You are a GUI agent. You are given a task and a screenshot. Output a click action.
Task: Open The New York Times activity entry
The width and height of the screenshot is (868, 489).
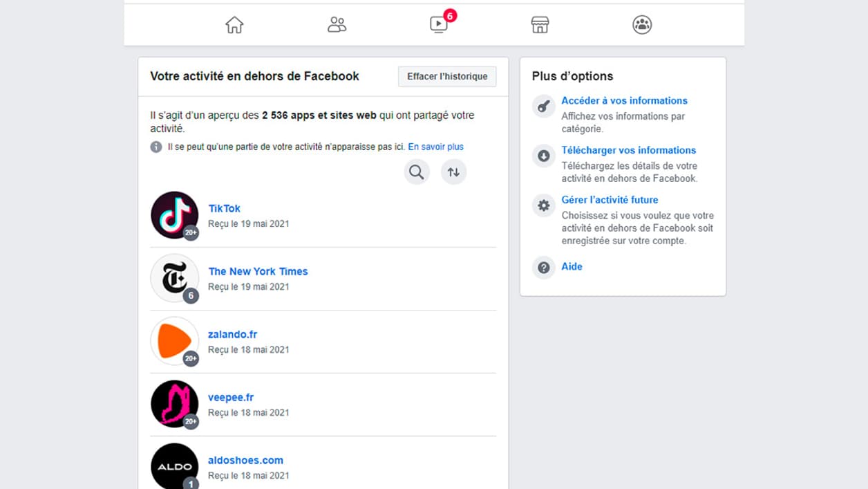[x=258, y=271]
